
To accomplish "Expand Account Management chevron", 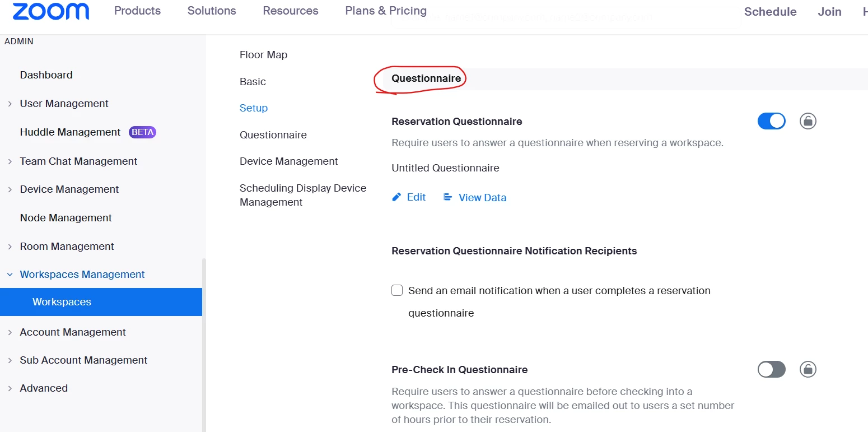I will (x=10, y=332).
